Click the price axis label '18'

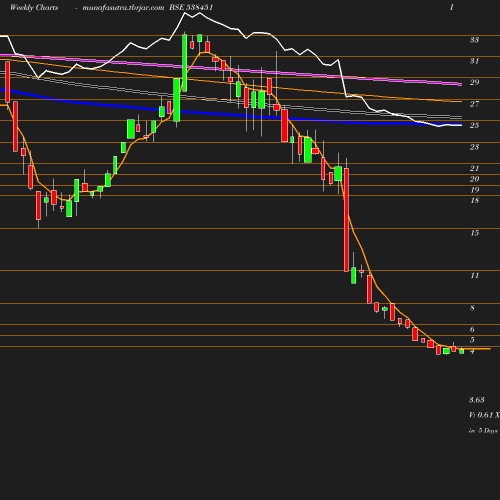(x=474, y=200)
